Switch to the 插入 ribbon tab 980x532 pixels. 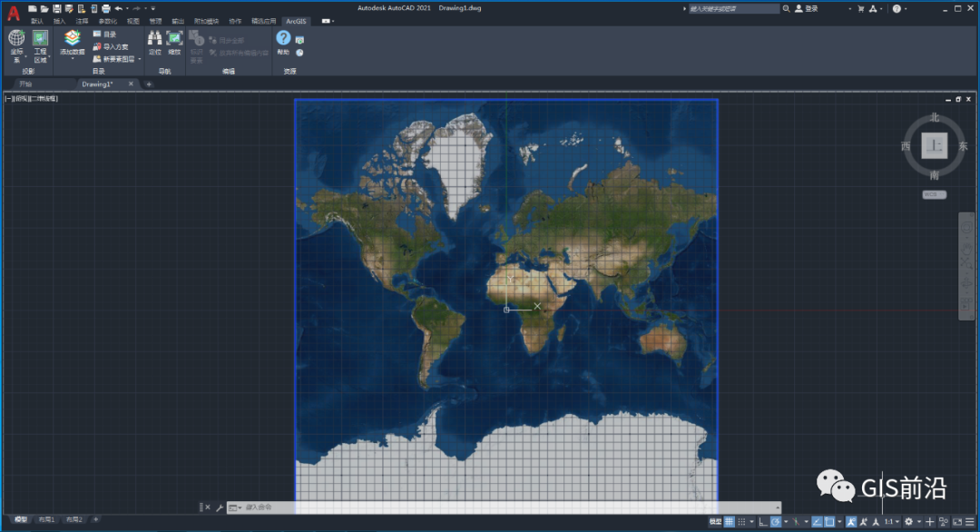[59, 20]
